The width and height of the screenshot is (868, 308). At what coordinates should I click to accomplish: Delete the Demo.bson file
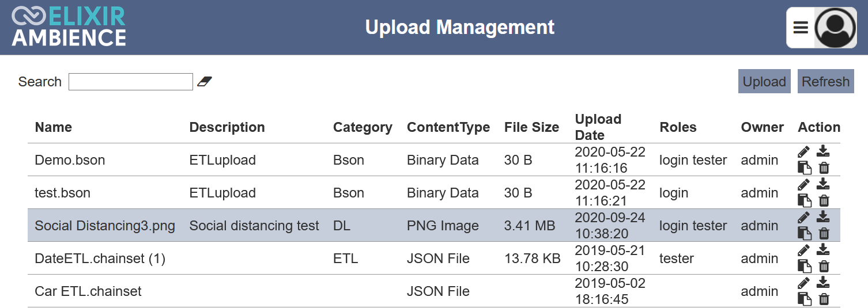tap(824, 168)
